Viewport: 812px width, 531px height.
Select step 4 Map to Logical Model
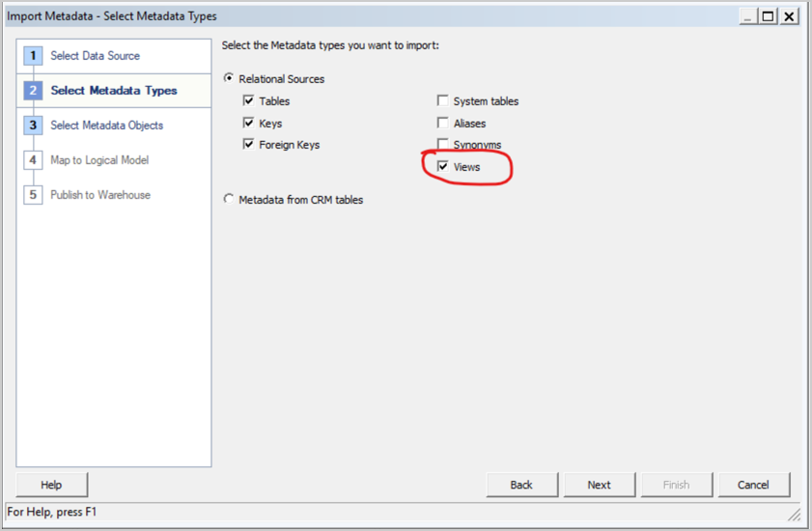(99, 160)
